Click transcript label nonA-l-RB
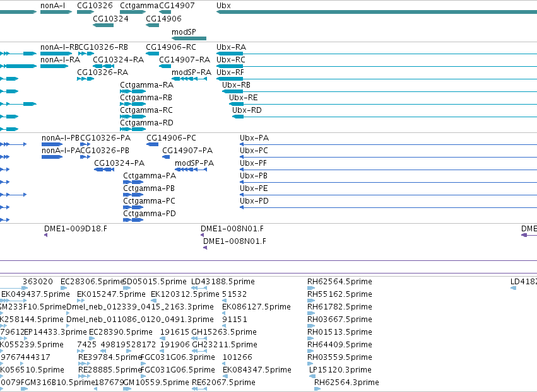The width and height of the screenshot is (537, 392). [59, 47]
